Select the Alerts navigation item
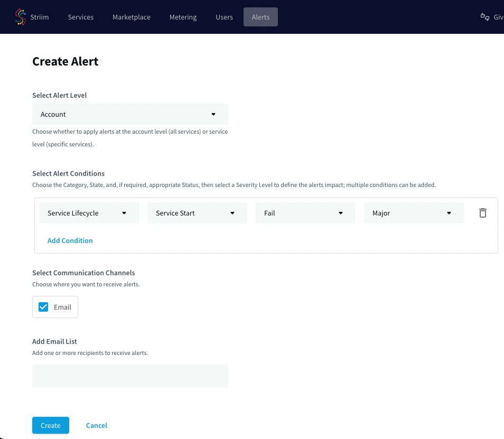Screen dimensions: 504x439 point(260,17)
